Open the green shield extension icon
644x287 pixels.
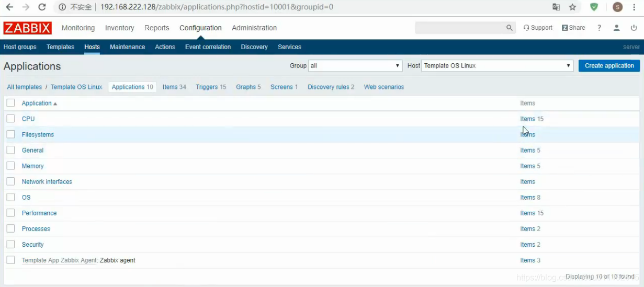pos(594,7)
